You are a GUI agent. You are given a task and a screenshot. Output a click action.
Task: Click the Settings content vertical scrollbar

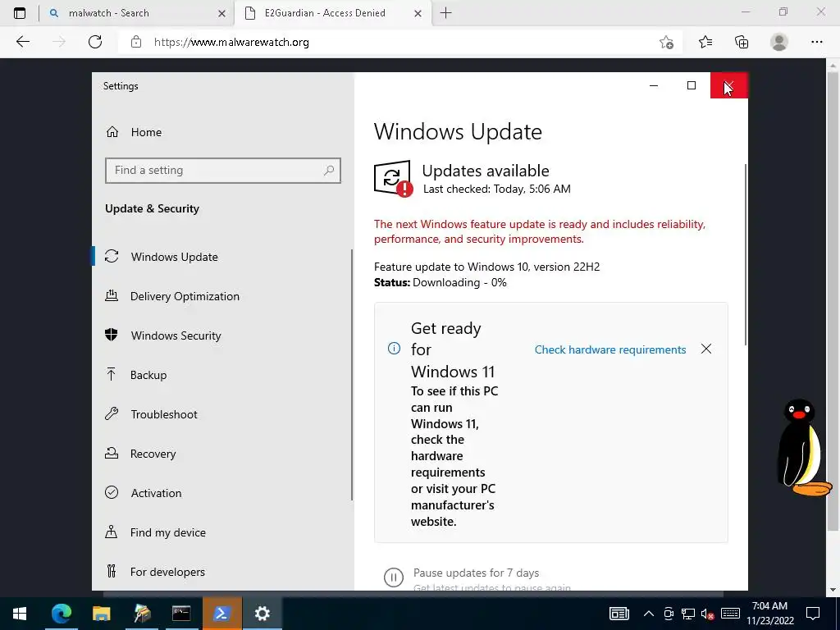(745, 255)
